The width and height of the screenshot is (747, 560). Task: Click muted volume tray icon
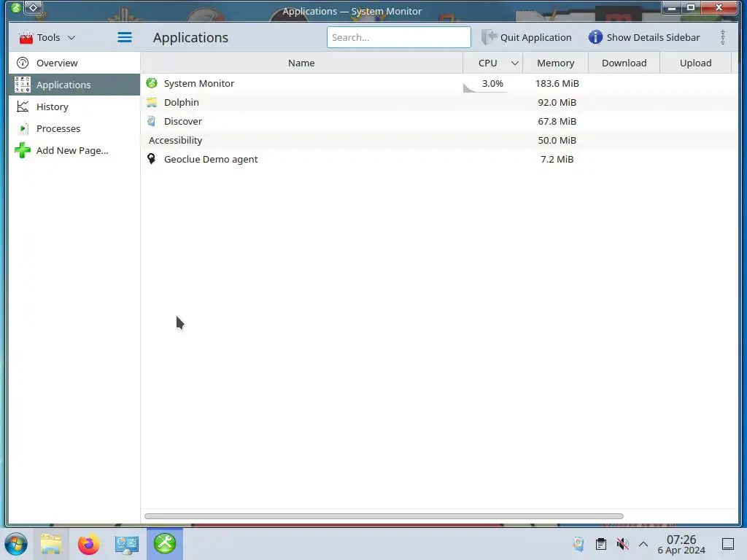pos(622,544)
